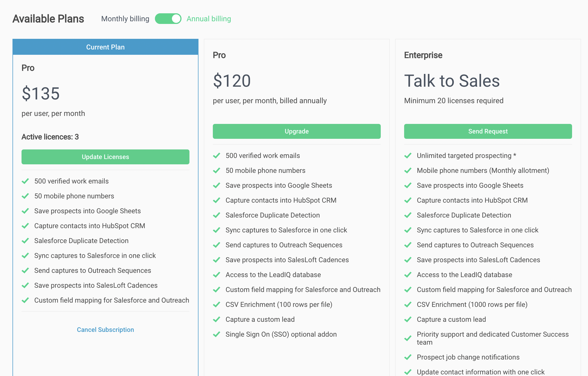Click the Talk to Sales heading
Screen dimensions: 588x376
click(452, 81)
